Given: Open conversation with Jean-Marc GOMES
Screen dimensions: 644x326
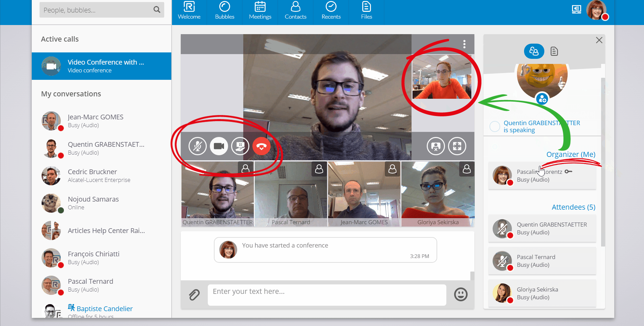Looking at the screenshot, I should [101, 121].
